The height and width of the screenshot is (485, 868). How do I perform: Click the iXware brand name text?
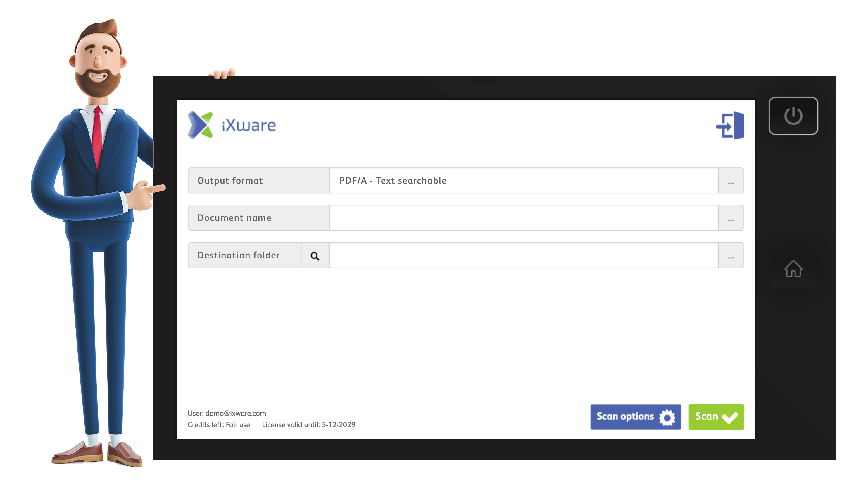pyautogui.click(x=249, y=126)
